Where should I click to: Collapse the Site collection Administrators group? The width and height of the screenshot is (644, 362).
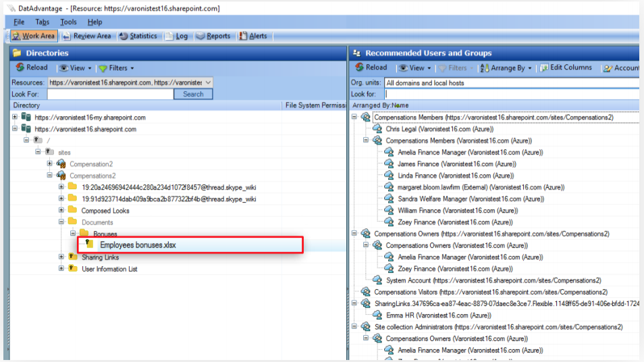tap(354, 327)
